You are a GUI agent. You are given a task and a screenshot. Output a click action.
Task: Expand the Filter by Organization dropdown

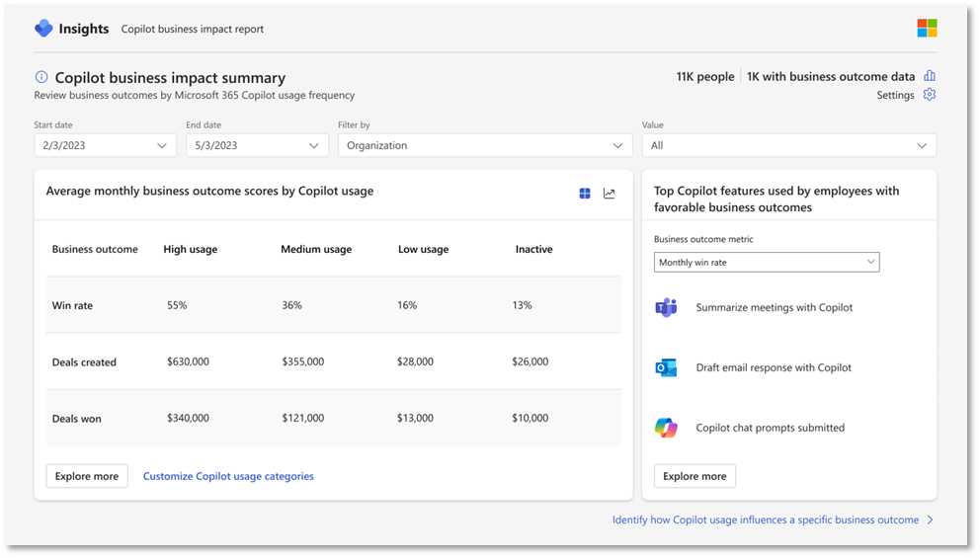485,145
